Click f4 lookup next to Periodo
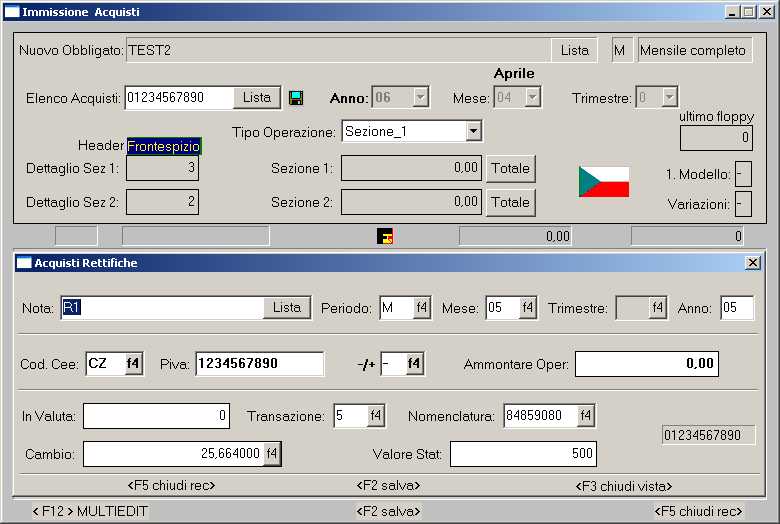The image size is (780, 524). click(x=422, y=308)
